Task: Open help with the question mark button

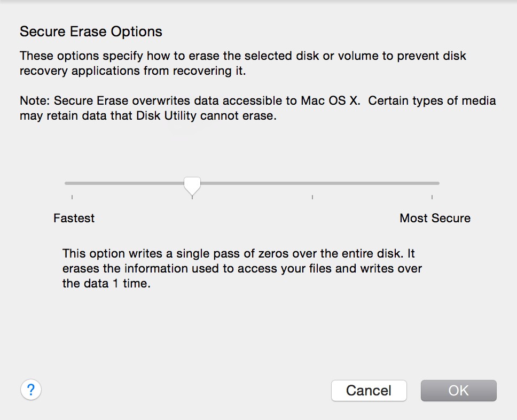Action: tap(31, 390)
